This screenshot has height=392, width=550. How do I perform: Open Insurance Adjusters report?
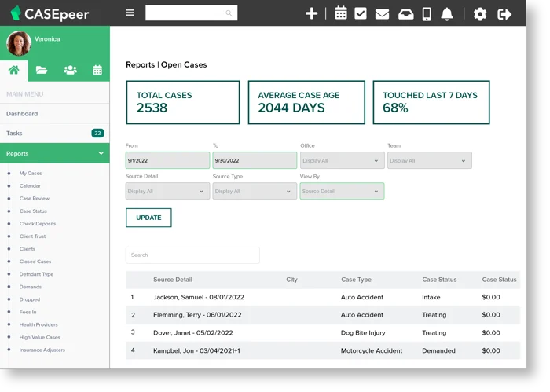coord(42,350)
